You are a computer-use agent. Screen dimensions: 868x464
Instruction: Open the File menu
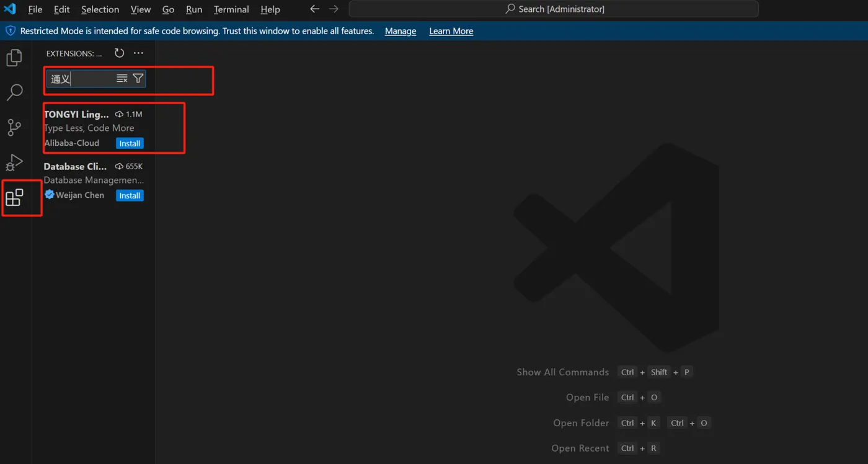coord(35,9)
